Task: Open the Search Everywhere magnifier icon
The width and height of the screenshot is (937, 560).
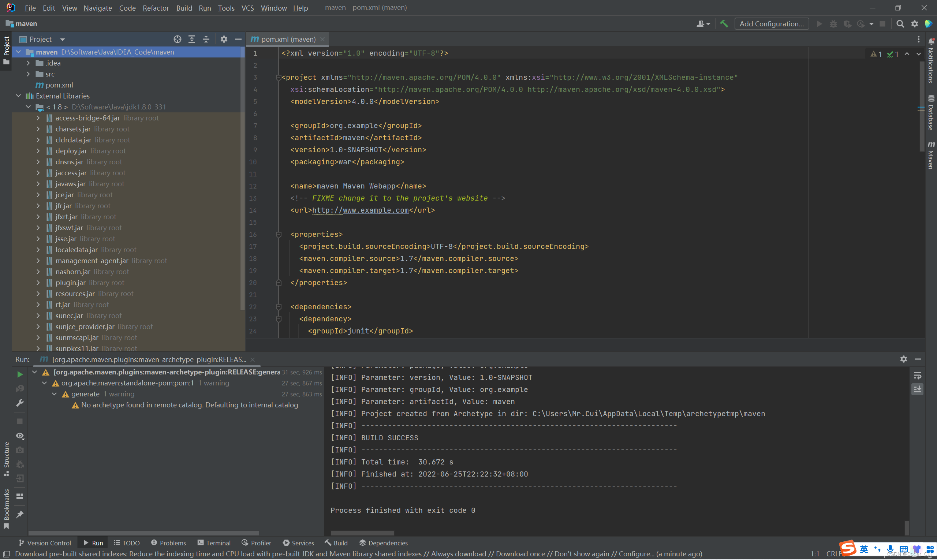Action: (900, 24)
